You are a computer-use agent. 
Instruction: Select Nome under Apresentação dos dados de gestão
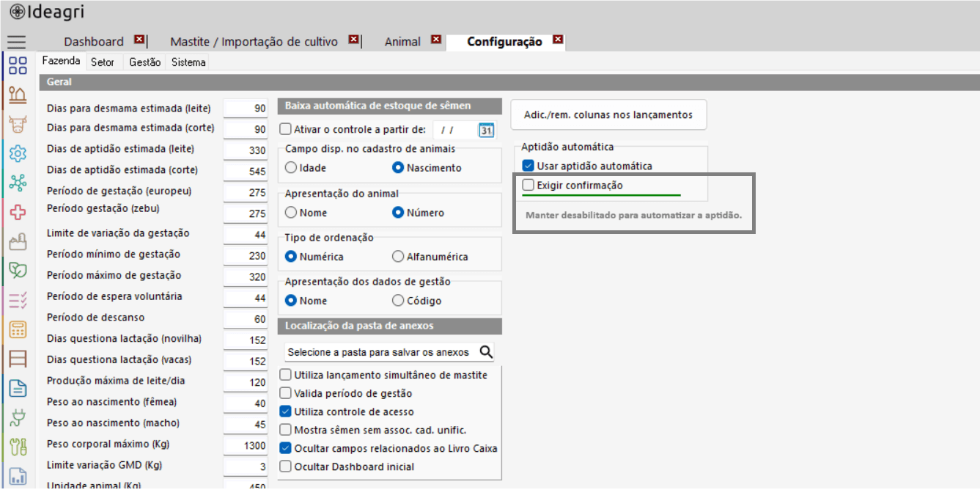point(291,301)
